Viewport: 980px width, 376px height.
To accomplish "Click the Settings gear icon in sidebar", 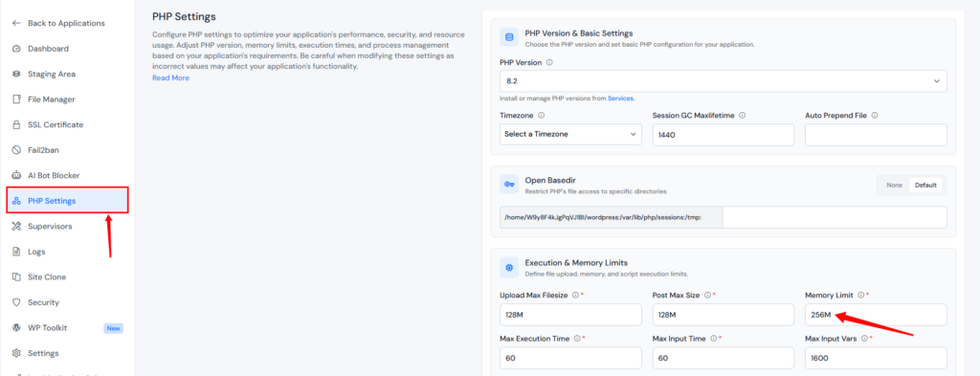I will pos(17,353).
